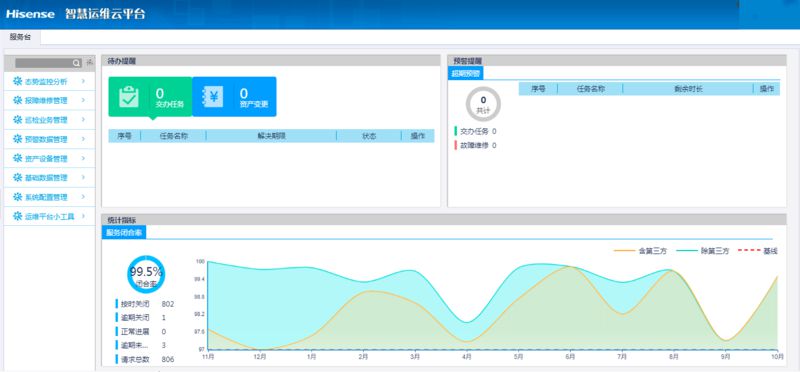Image resolution: width=800 pixels, height=372 pixels.
Task: Click the 智慧运维云平台 platform title
Action: click(x=106, y=14)
